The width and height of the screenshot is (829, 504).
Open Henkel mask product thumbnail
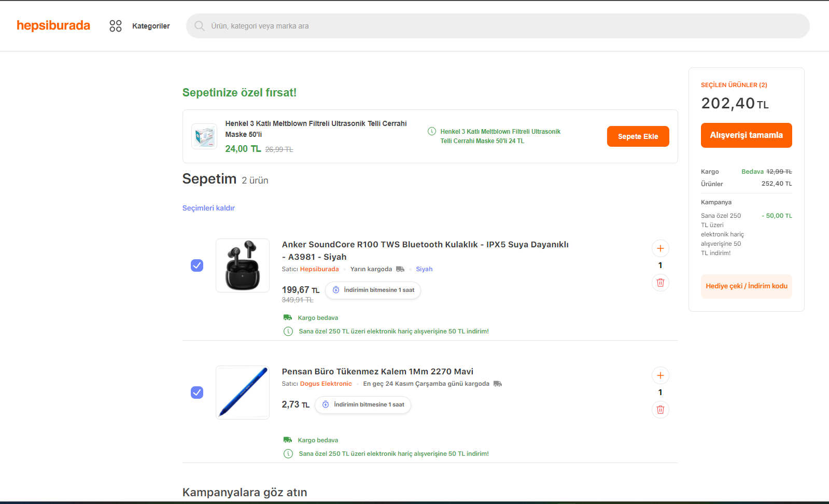click(x=204, y=136)
